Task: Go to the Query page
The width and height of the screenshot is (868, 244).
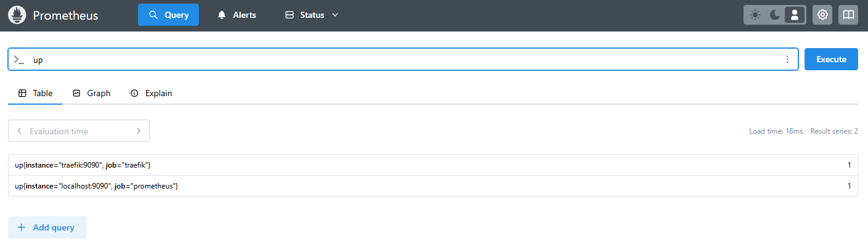Action: click(x=168, y=15)
